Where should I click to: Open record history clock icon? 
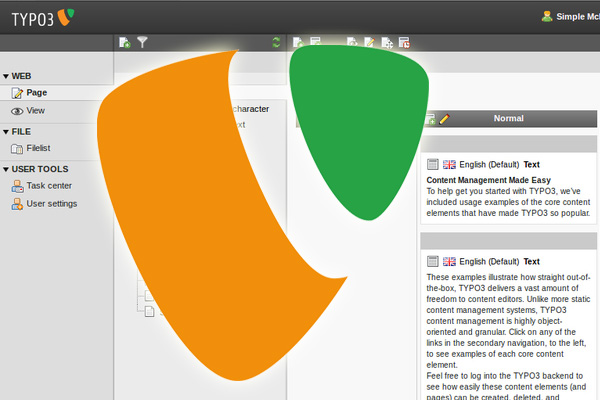click(404, 43)
